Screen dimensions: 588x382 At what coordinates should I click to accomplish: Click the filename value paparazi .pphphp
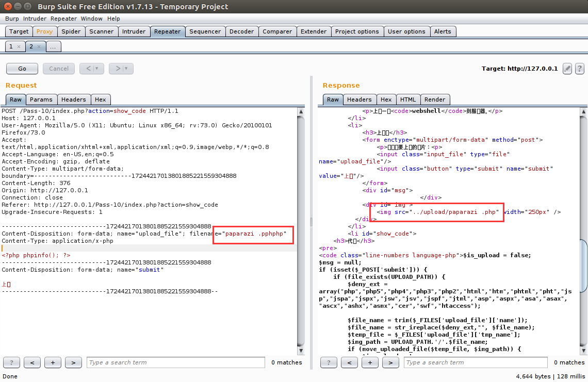coord(254,234)
